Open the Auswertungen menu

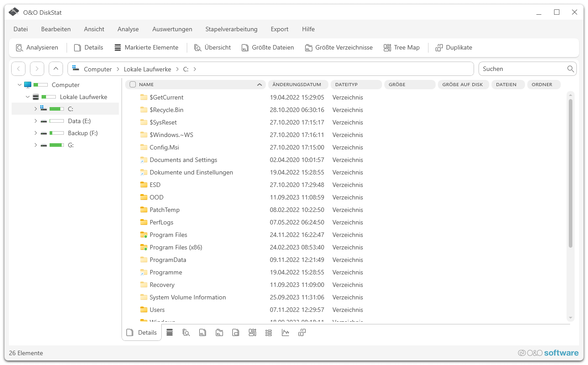tap(172, 29)
